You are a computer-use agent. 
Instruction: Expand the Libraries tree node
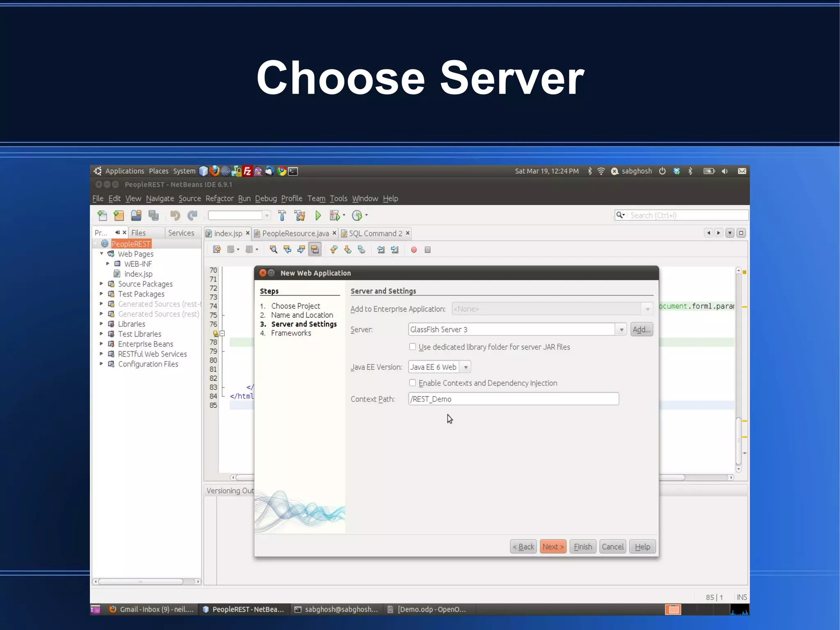(101, 324)
